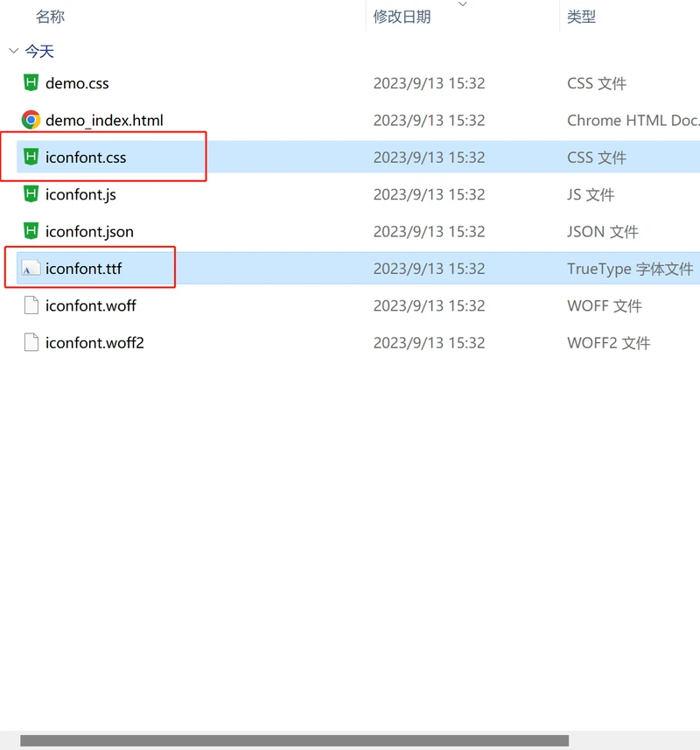The width and height of the screenshot is (700, 750).
Task: Select file name iconfont.ttf
Action: [83, 269]
